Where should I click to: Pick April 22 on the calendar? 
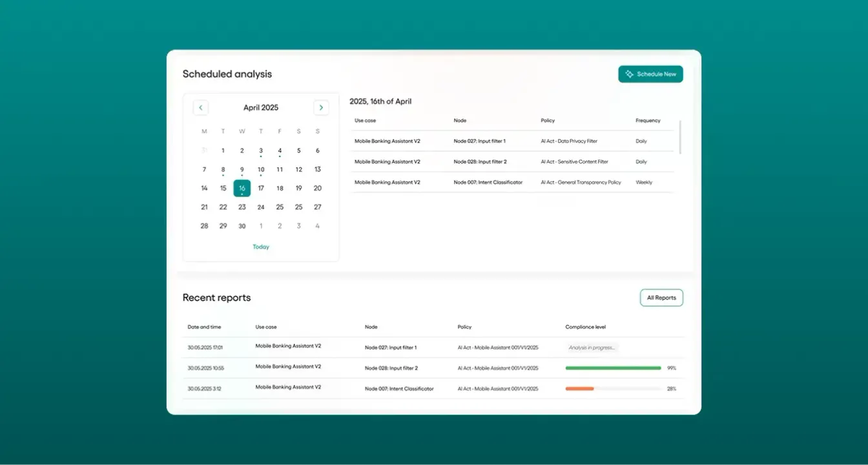[223, 207]
